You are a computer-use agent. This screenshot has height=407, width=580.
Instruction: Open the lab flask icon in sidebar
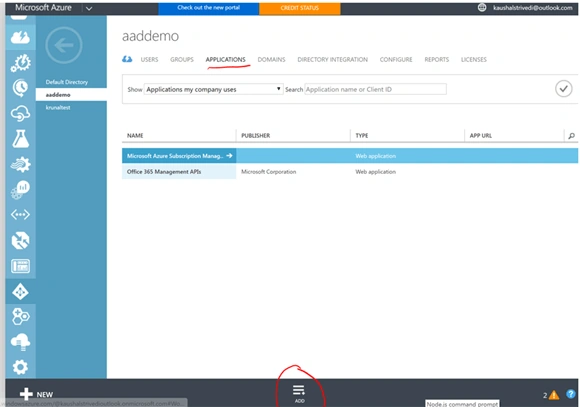[20, 139]
